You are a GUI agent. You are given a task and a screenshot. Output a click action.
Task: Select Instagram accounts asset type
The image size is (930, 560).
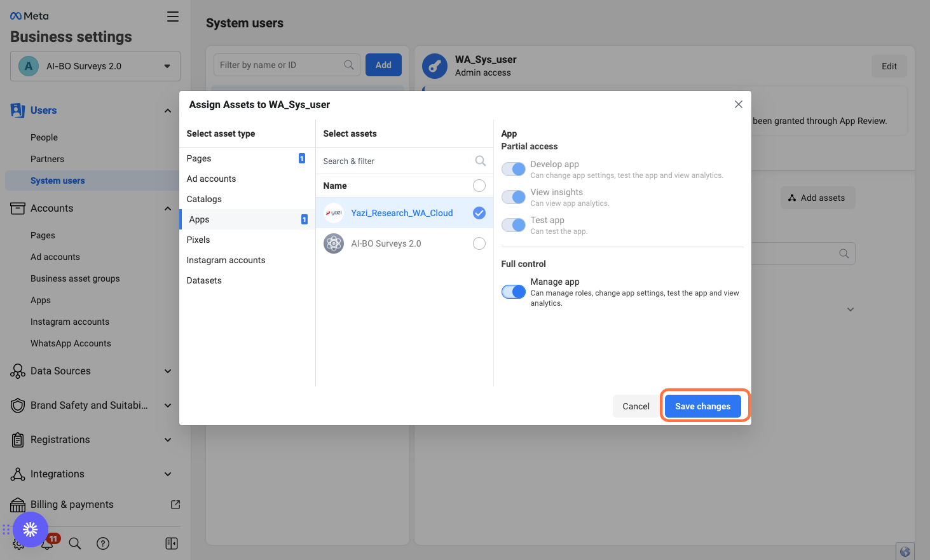click(247, 260)
